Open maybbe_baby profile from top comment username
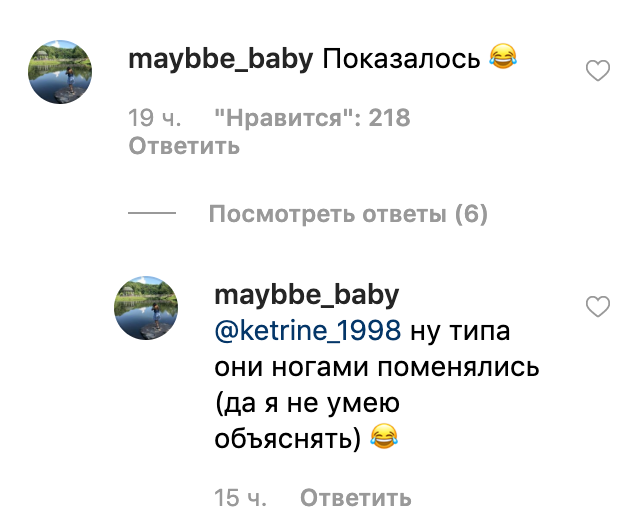 (220, 59)
